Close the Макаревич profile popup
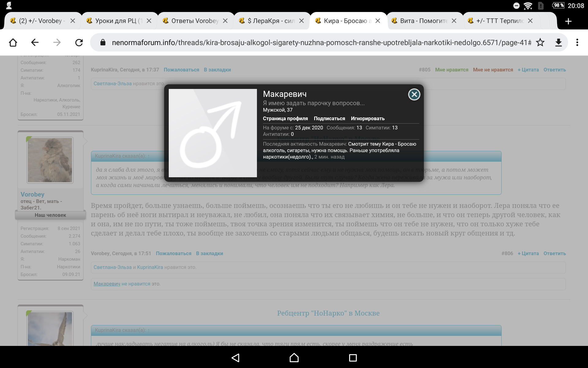The height and width of the screenshot is (368, 588). (x=414, y=94)
